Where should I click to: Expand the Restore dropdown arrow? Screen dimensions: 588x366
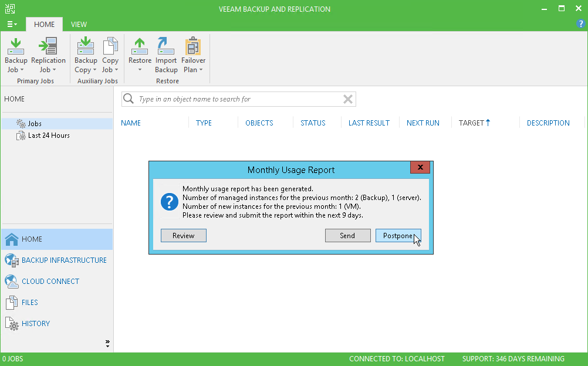coord(140,70)
